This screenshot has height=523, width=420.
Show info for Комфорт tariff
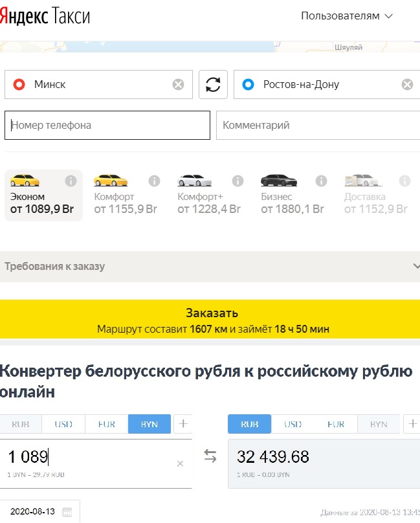tap(154, 181)
